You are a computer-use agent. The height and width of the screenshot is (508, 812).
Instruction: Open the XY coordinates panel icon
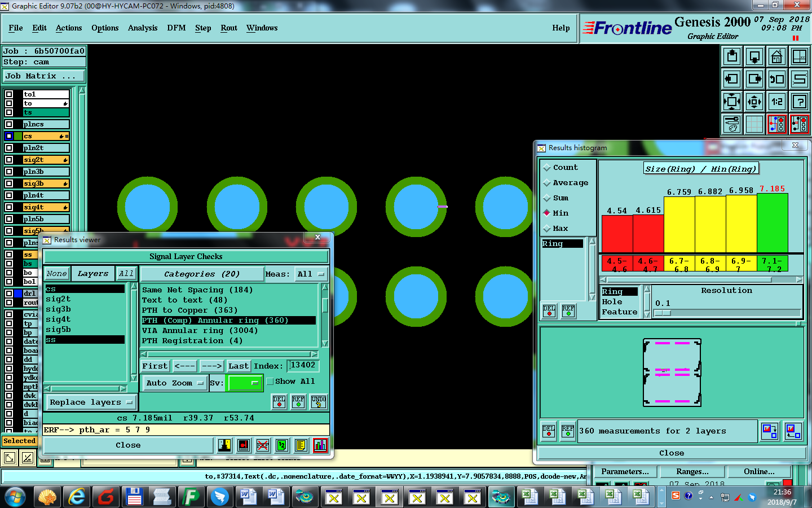pyautogui.click(x=800, y=57)
